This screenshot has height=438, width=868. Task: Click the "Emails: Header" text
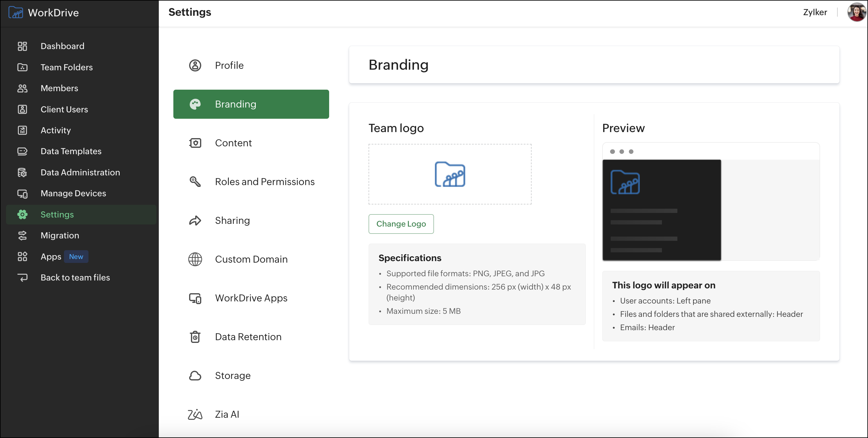pyautogui.click(x=647, y=327)
